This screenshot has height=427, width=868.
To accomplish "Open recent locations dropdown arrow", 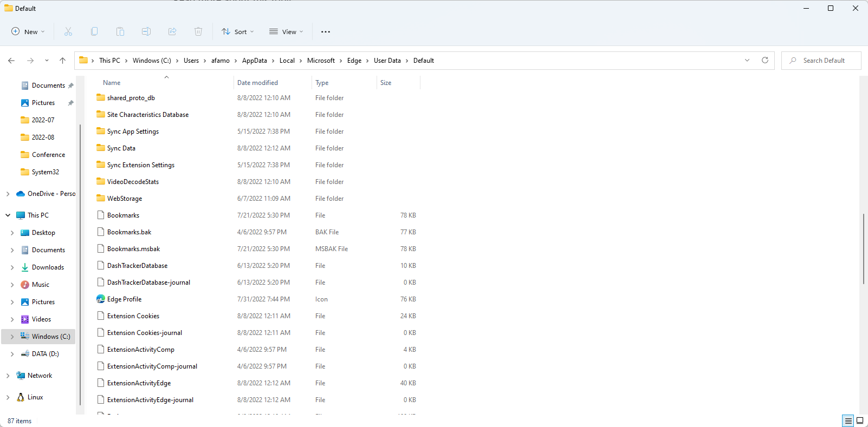I will pos(47,61).
